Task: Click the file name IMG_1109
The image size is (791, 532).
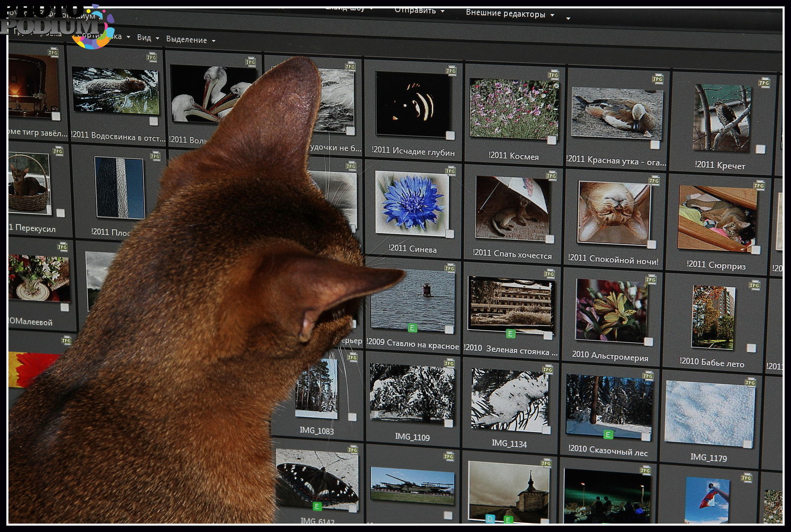Action: [x=412, y=437]
